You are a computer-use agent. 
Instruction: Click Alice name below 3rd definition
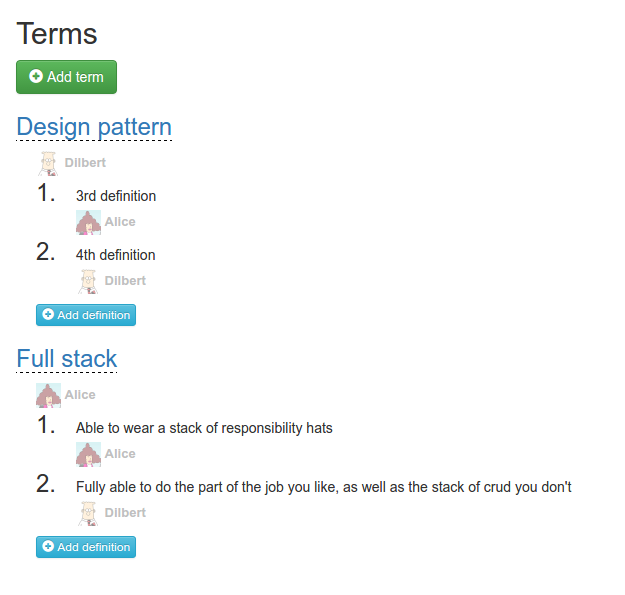coord(120,222)
